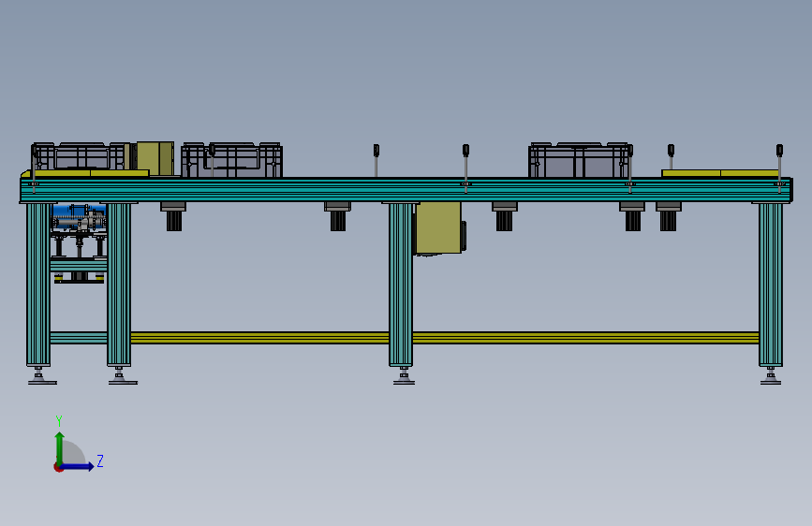
Task: Click the blue Z axis arrow of the triad
Action: pos(78,466)
